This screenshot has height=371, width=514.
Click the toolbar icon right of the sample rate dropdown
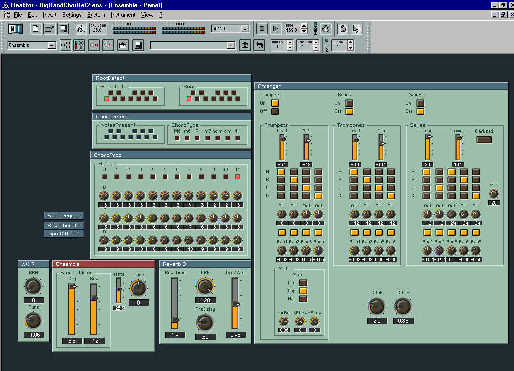tap(262, 29)
